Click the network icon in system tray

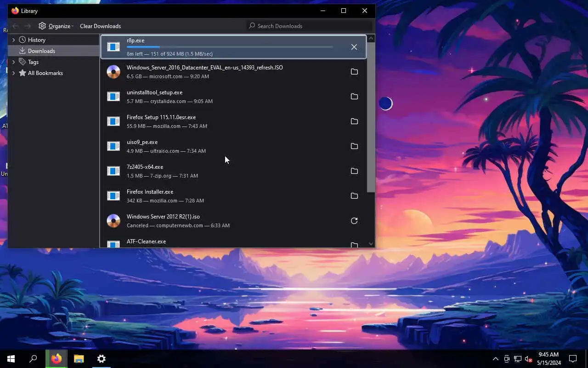[518, 359]
